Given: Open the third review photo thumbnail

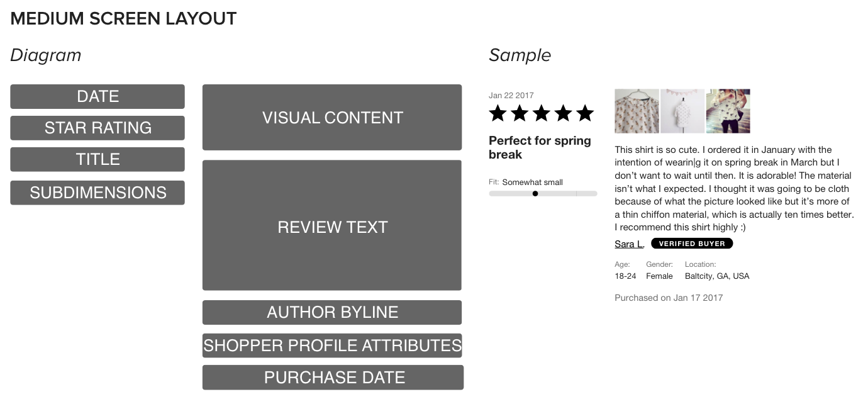Looking at the screenshot, I should (x=728, y=111).
